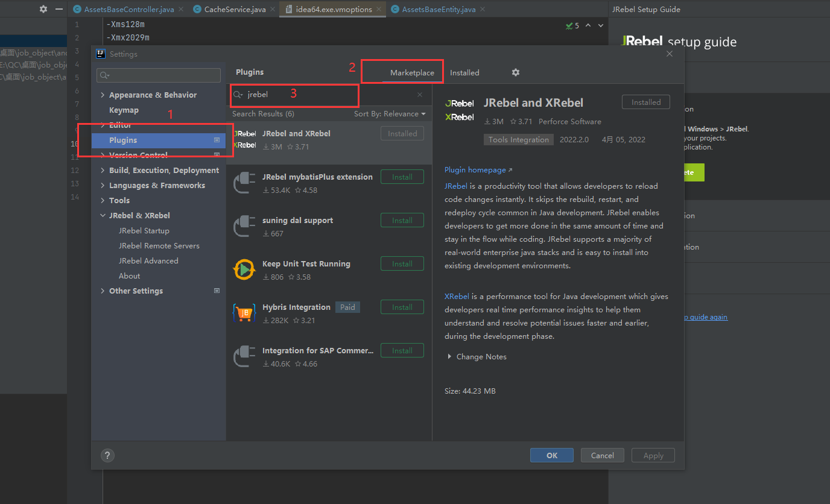
Task: Collapse the JRebel & XRebel tree node
Action: 103,215
